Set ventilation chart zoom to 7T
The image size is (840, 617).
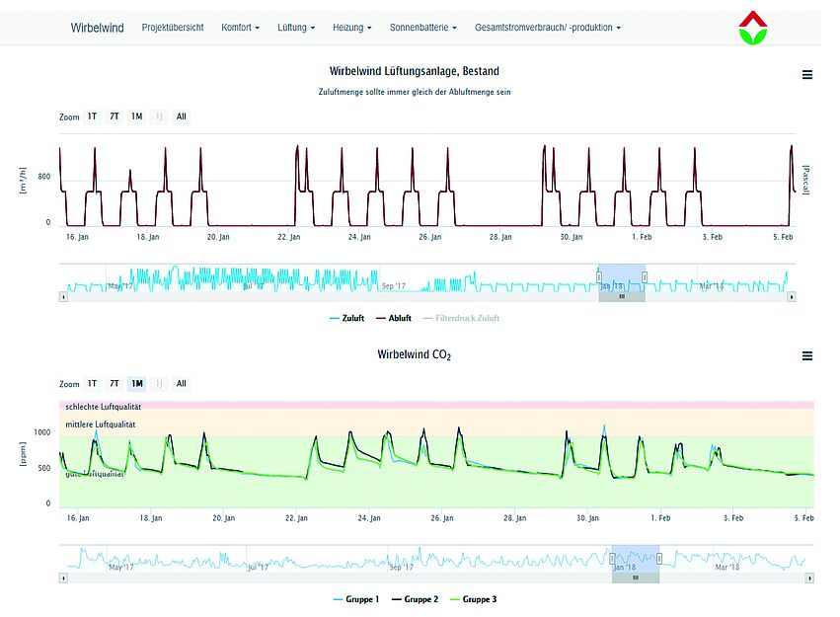click(115, 116)
